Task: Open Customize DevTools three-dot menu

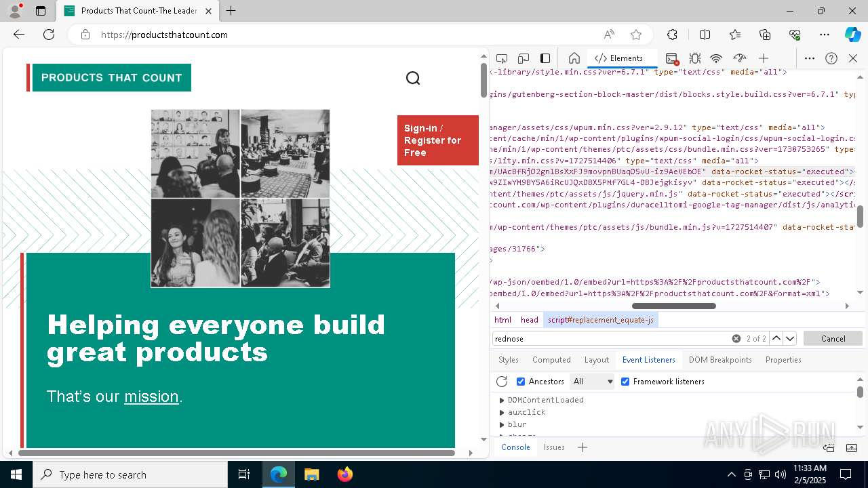Action: tap(809, 58)
